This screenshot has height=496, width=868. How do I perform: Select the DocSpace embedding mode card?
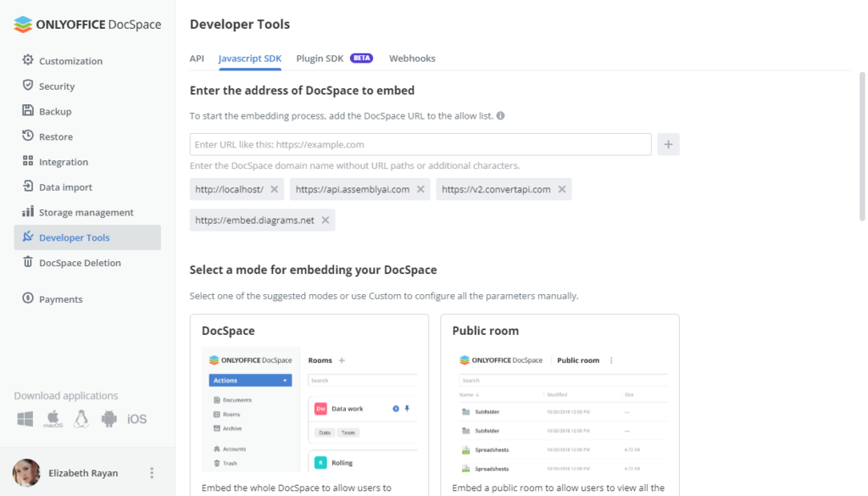(x=309, y=398)
